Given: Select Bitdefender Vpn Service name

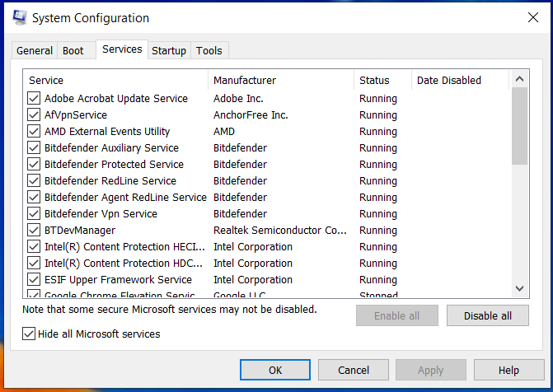Looking at the screenshot, I should pyautogui.click(x=101, y=213).
